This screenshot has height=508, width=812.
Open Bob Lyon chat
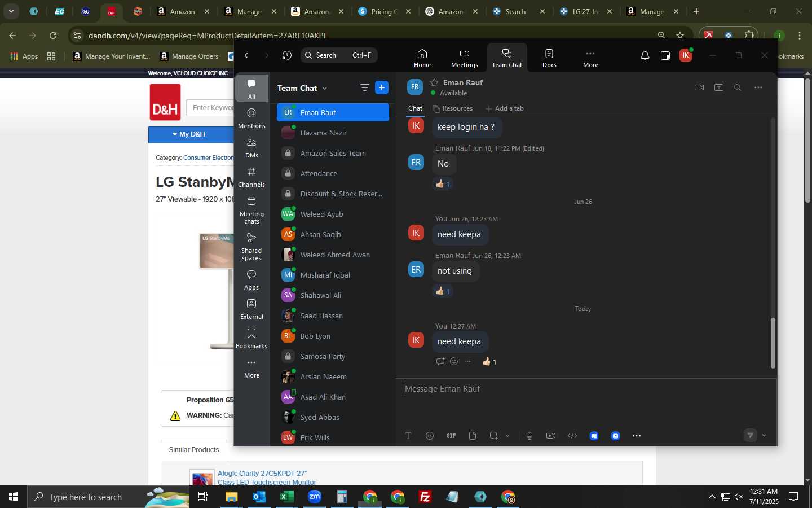click(x=333, y=336)
